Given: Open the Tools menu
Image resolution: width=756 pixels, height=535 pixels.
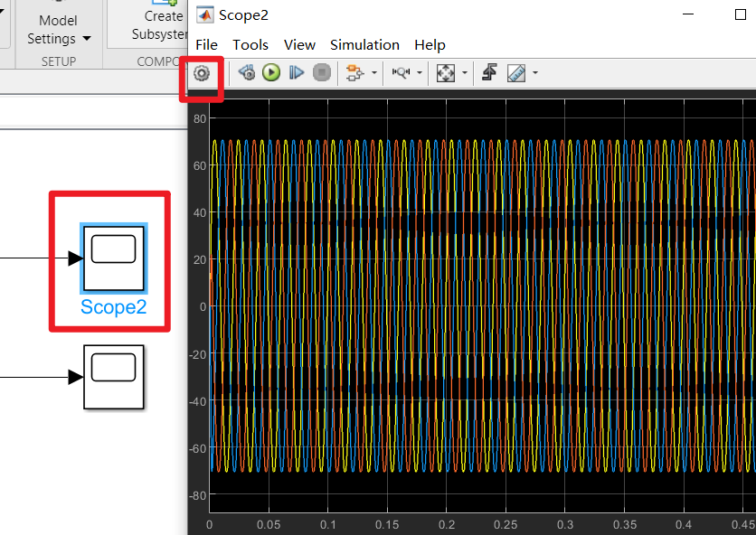Looking at the screenshot, I should tap(250, 44).
